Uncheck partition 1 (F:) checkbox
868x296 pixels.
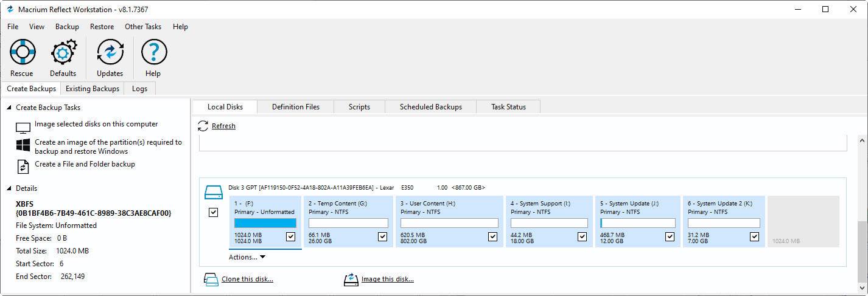coord(291,237)
